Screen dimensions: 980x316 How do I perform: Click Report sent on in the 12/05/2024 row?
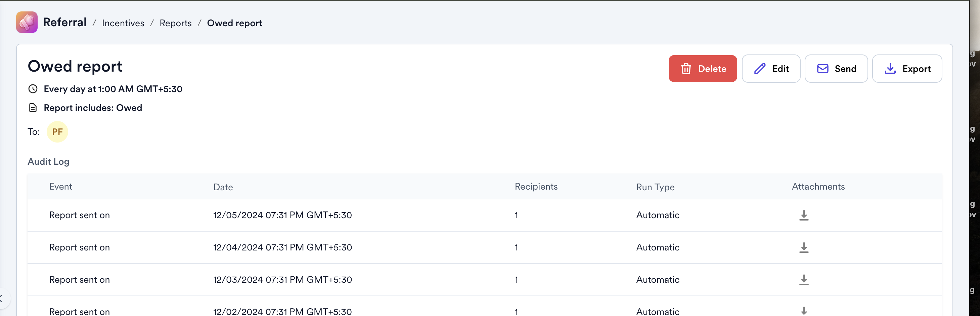point(80,215)
